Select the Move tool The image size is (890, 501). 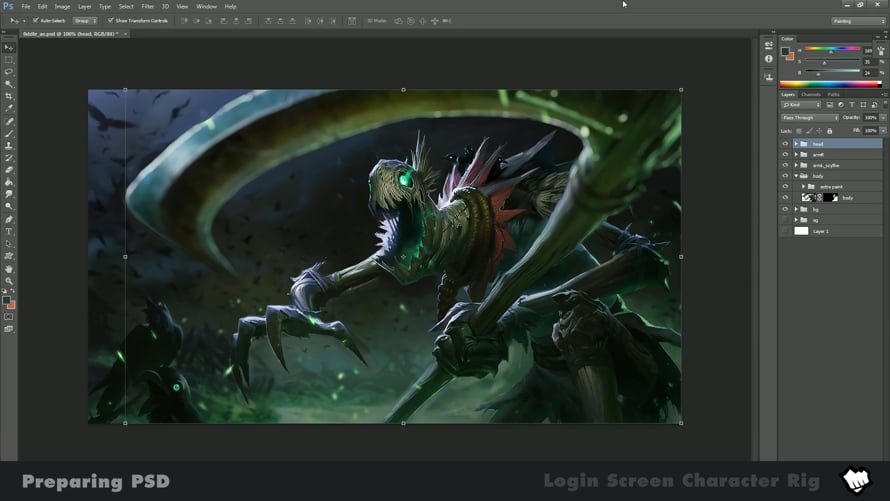tap(9, 48)
